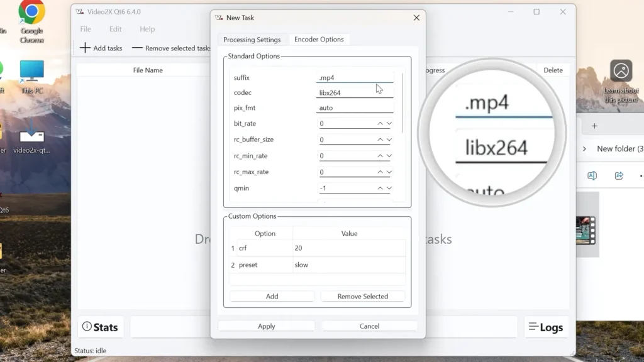Open the Edit menu
Screen dimensions: 644x362
(115, 29)
